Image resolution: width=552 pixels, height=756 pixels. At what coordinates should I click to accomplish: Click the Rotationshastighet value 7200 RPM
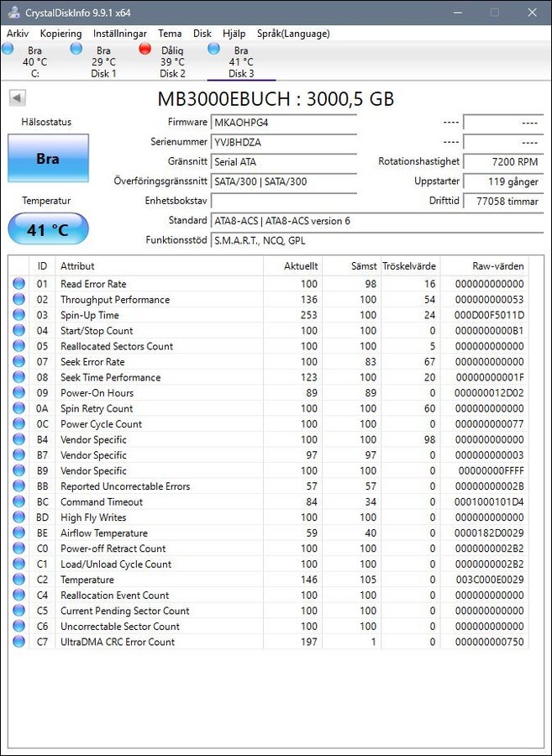pos(502,162)
